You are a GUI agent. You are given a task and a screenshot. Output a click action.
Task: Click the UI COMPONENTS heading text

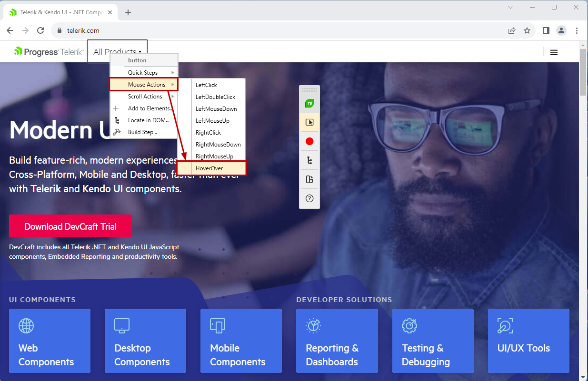42,300
